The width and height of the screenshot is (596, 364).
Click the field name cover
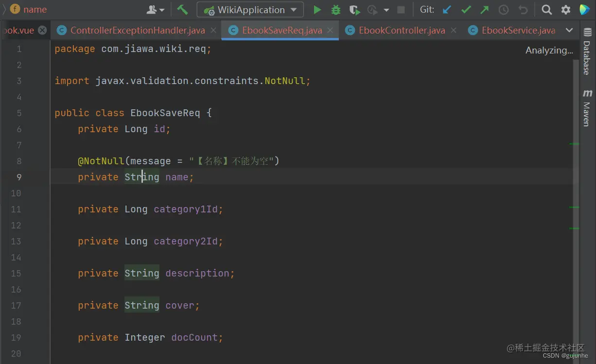point(180,305)
